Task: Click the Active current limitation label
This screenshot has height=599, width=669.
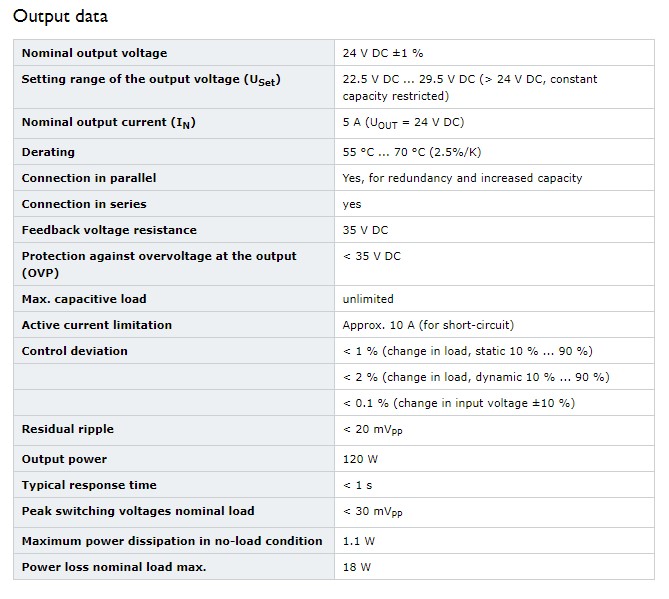Action: tap(97, 325)
